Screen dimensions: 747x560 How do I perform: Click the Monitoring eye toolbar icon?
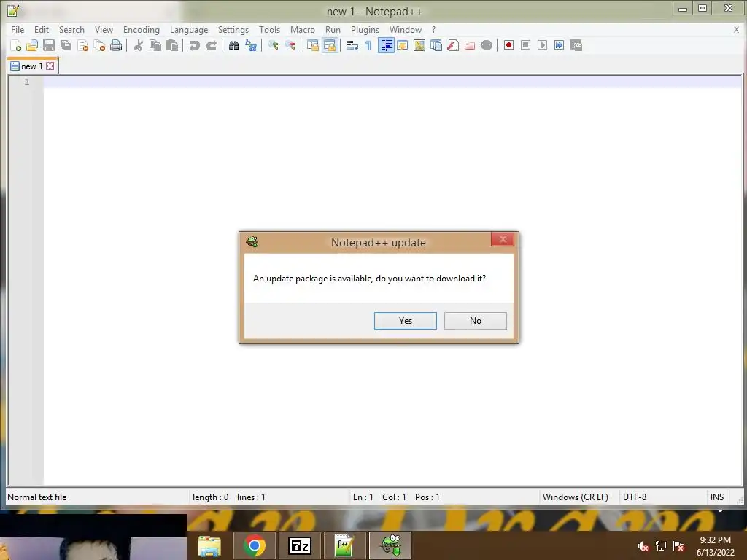(x=487, y=45)
